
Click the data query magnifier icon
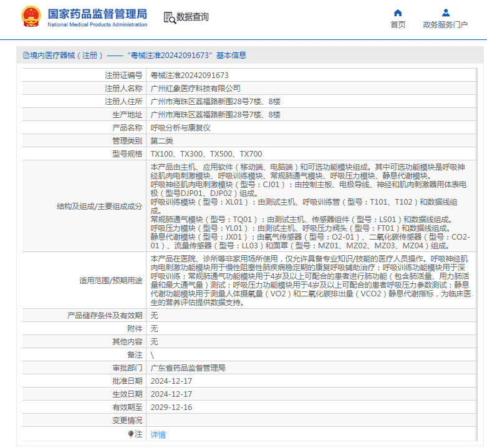(169, 17)
